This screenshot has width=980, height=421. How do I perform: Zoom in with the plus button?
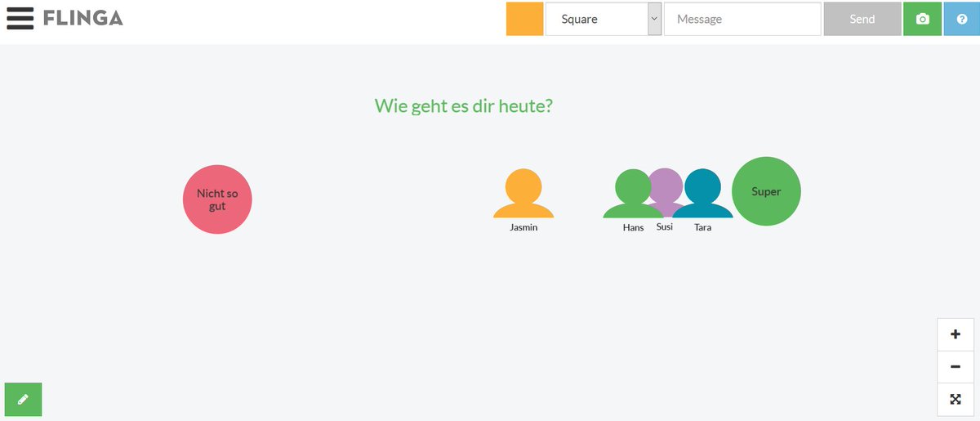point(955,334)
